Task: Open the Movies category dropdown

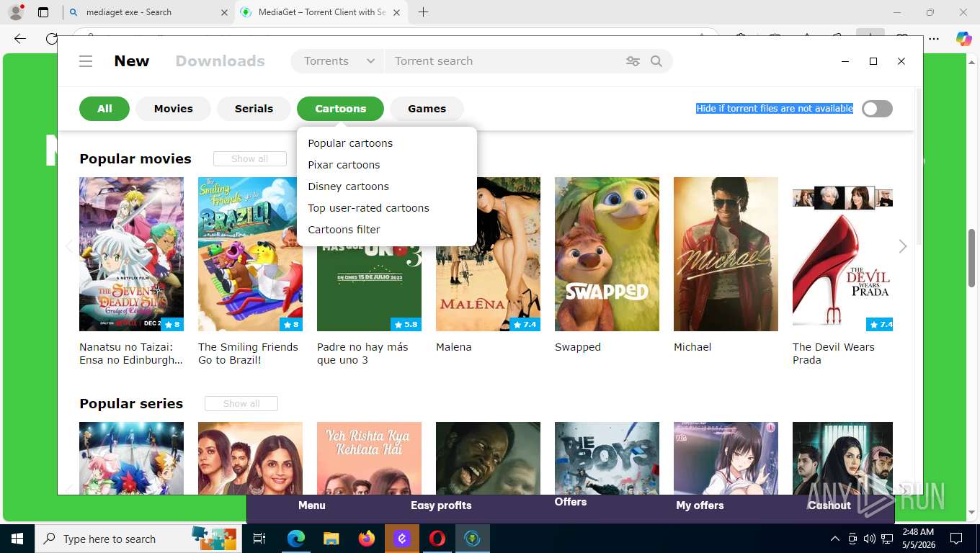Action: (x=174, y=109)
